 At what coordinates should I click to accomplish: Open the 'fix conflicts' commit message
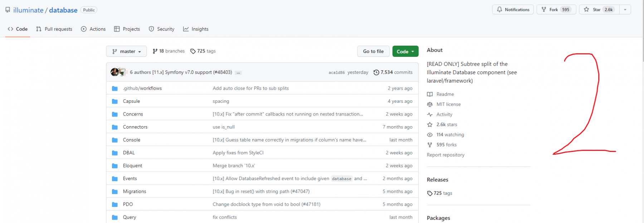tap(225, 217)
